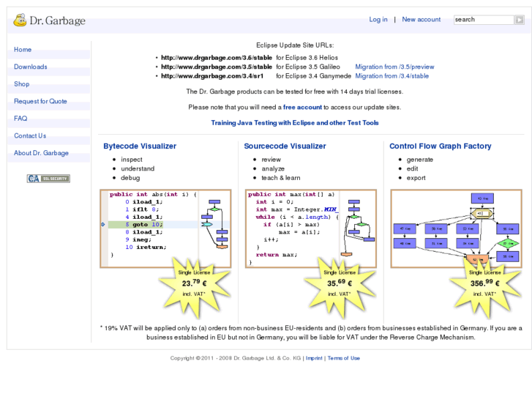Open the Contact Us page
The height and width of the screenshot is (399, 532).
pos(30,136)
